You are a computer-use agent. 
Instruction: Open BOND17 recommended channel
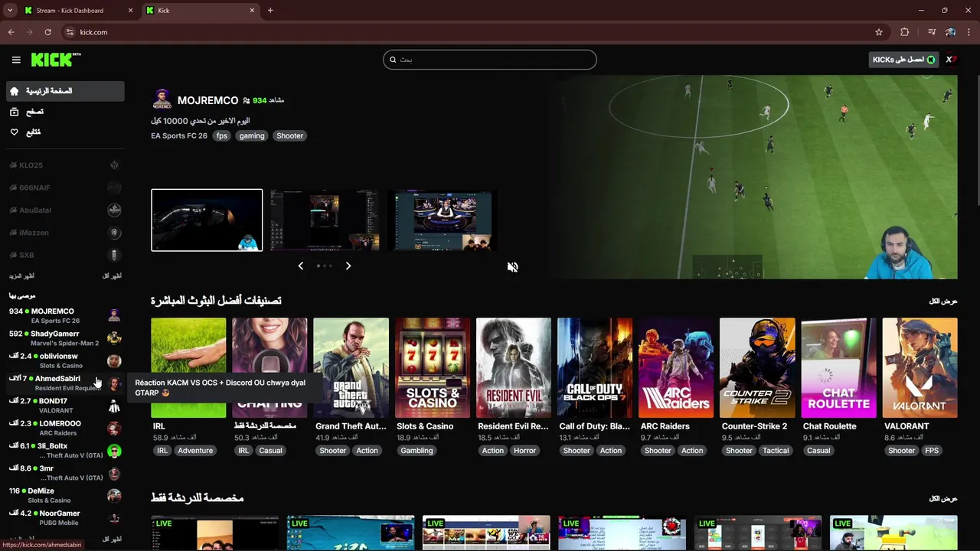(64, 406)
